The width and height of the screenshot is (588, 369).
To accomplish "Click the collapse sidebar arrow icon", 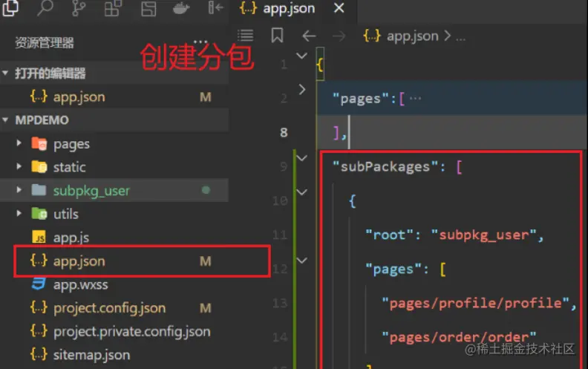I will click(215, 7).
